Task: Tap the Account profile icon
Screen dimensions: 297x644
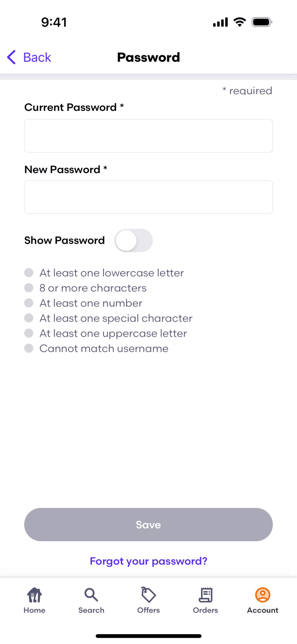Action: [263, 595]
